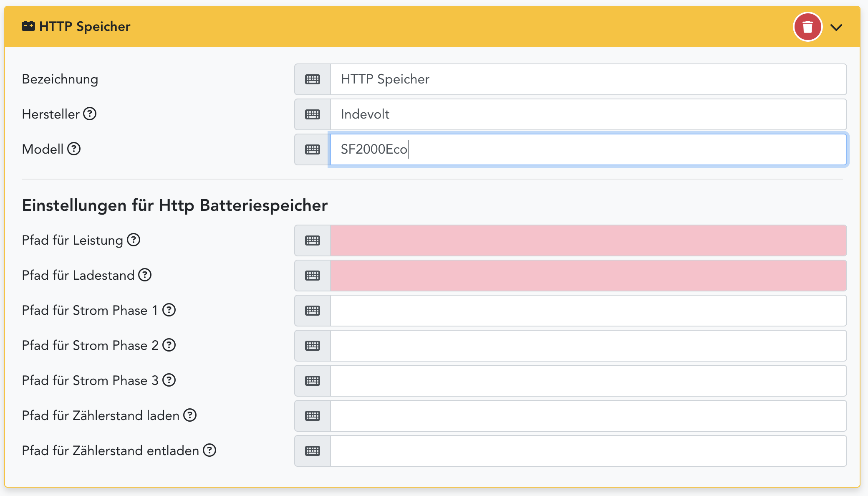Focus the Bezeichnung text field
Screen dimensions: 868x496
point(588,79)
